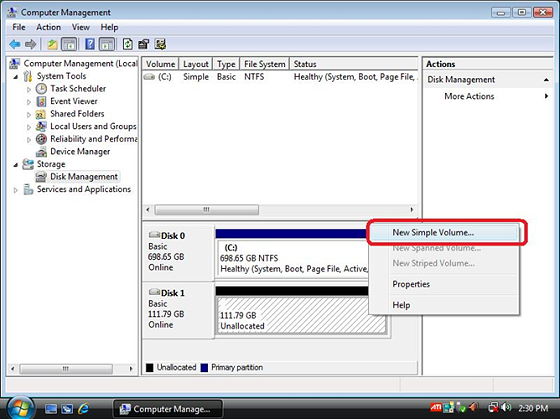Click the Forward arrow toolbar icon

(30, 44)
